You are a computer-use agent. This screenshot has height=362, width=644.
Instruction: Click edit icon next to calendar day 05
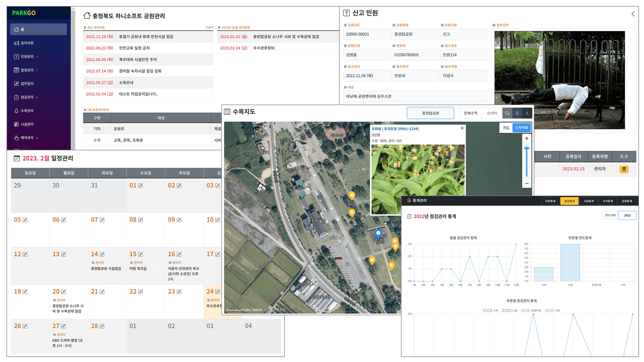[x=25, y=220]
